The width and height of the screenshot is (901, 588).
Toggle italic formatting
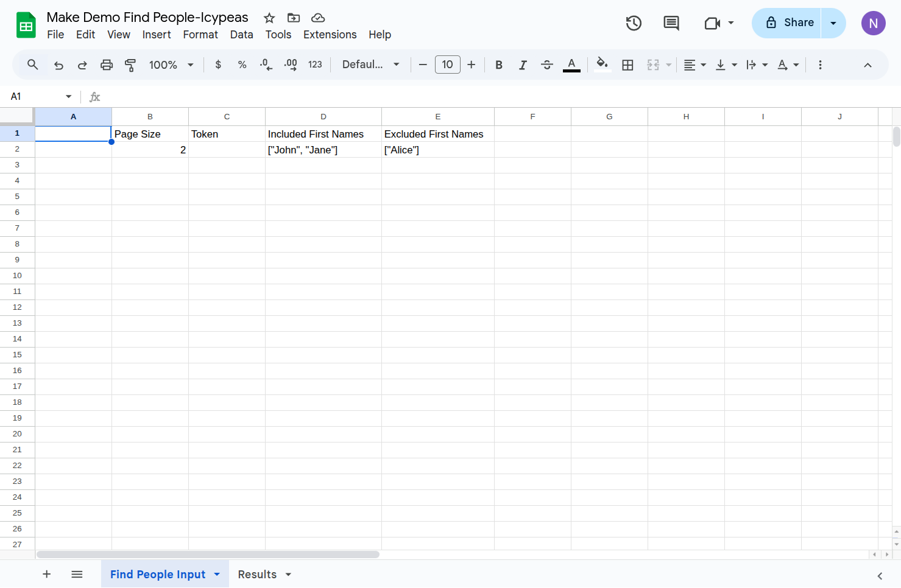523,65
